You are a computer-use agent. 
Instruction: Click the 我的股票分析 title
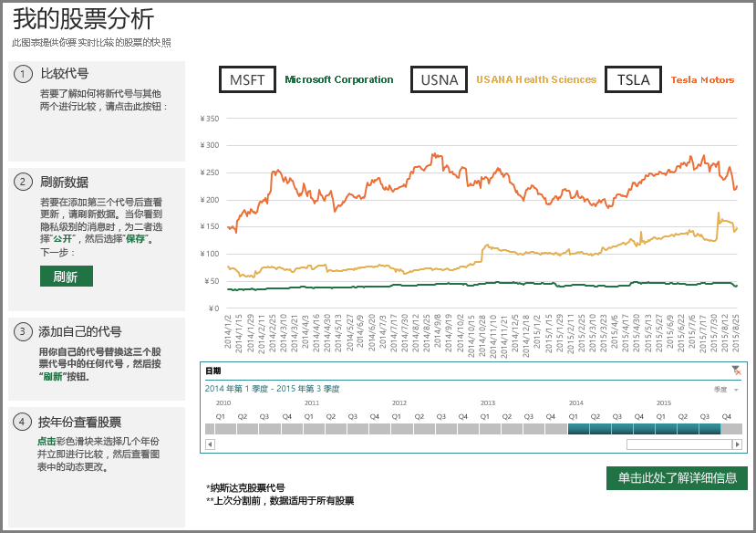[83, 19]
